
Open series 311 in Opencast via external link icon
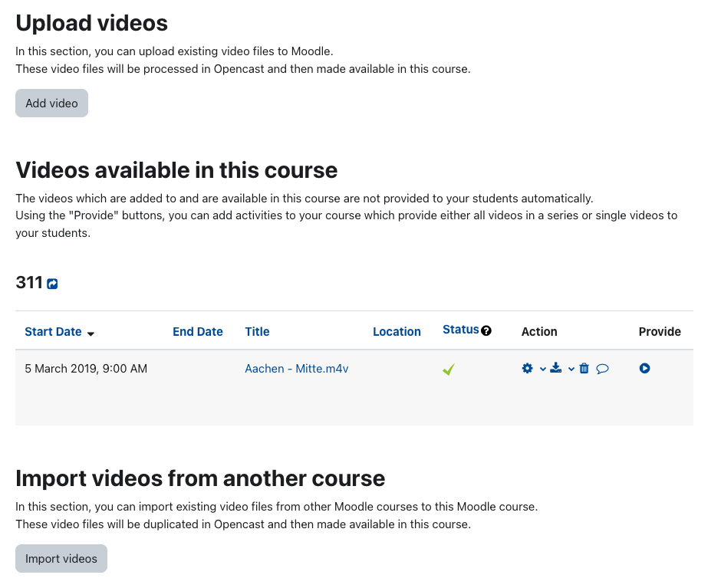(x=51, y=284)
